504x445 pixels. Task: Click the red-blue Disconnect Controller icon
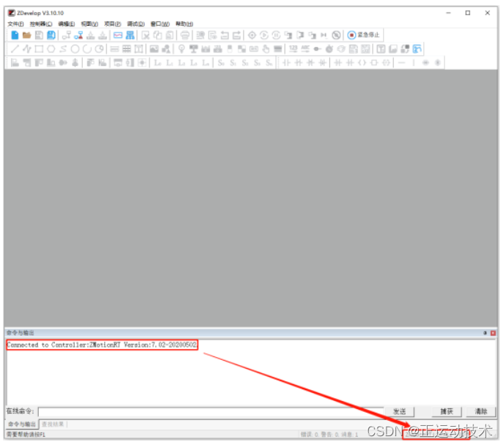tap(78, 35)
